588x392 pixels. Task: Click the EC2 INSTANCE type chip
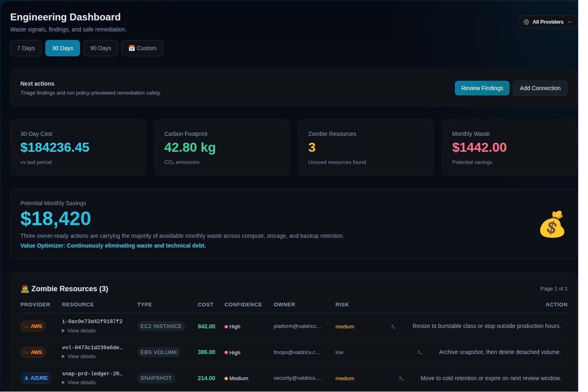[161, 326]
